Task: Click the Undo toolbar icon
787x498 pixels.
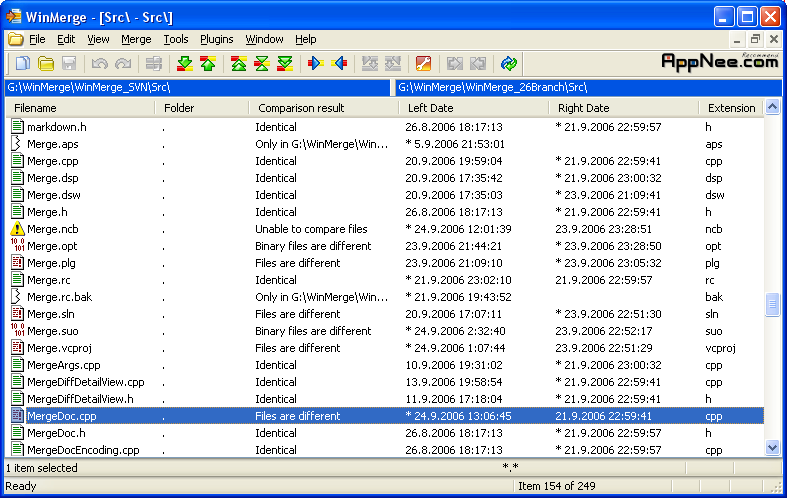Action: tap(100, 63)
